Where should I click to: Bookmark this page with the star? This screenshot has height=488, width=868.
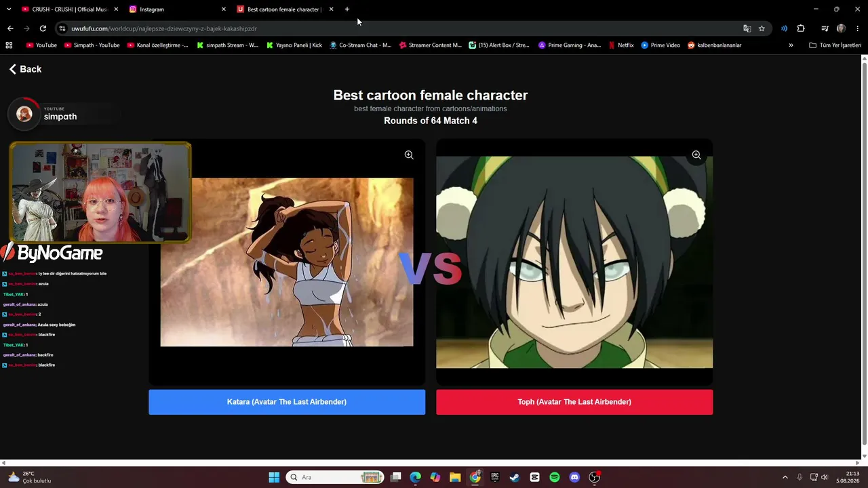point(762,28)
